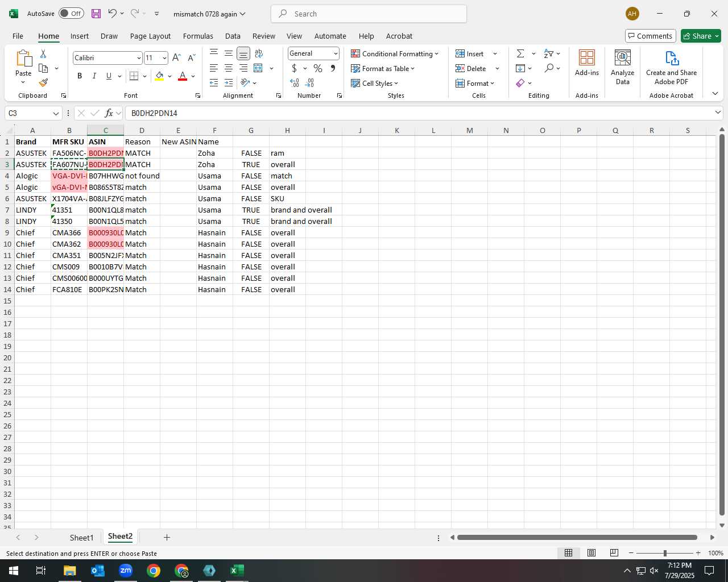Click Insert Function fx icon
Image resolution: width=728 pixels, height=582 pixels.
click(109, 113)
